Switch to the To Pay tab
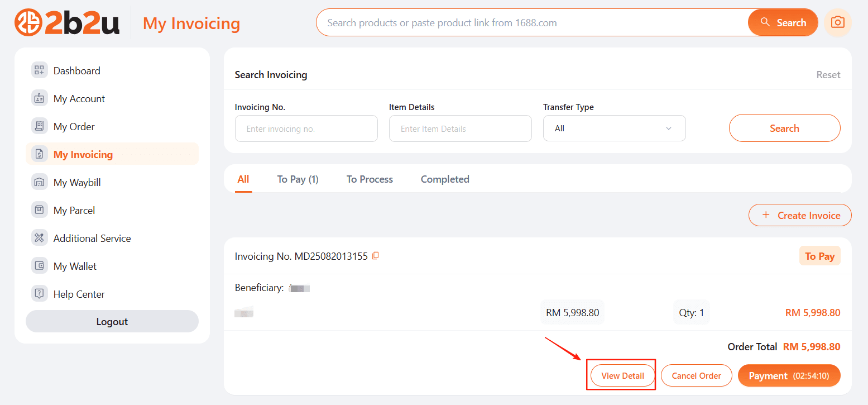The image size is (868, 405). [x=298, y=179]
